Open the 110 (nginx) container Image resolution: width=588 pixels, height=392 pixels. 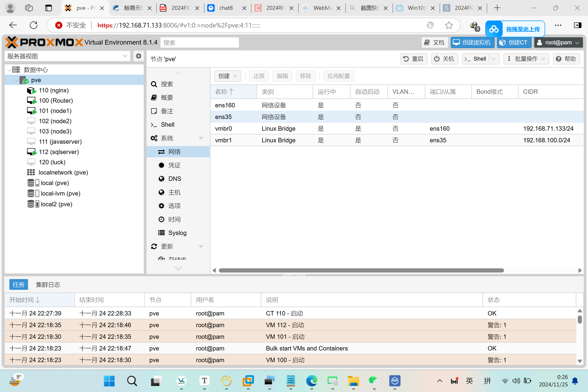click(53, 90)
